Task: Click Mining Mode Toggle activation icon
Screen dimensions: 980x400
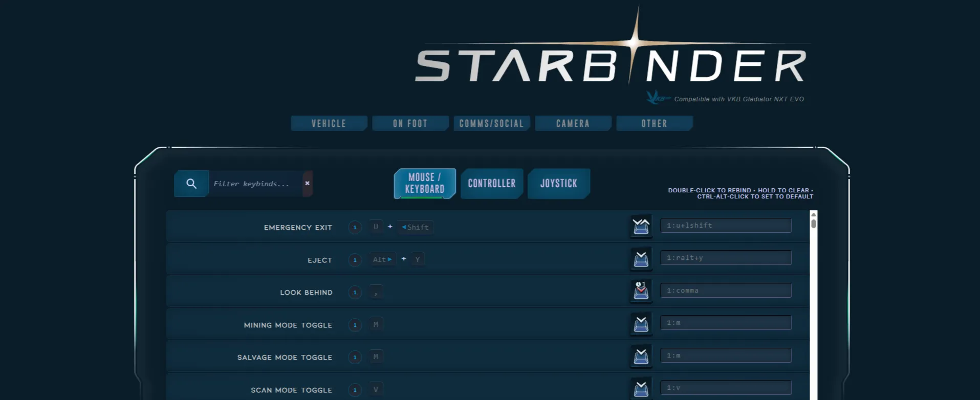Action: click(641, 324)
